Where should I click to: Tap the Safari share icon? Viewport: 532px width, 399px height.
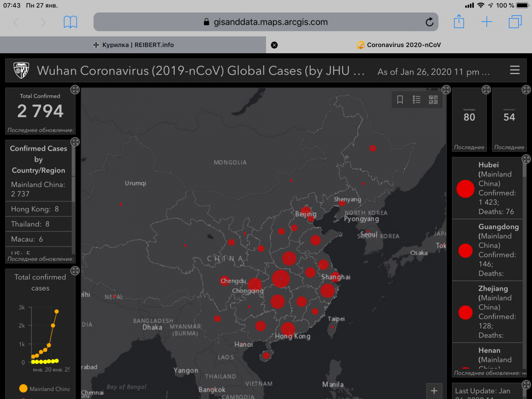click(459, 22)
